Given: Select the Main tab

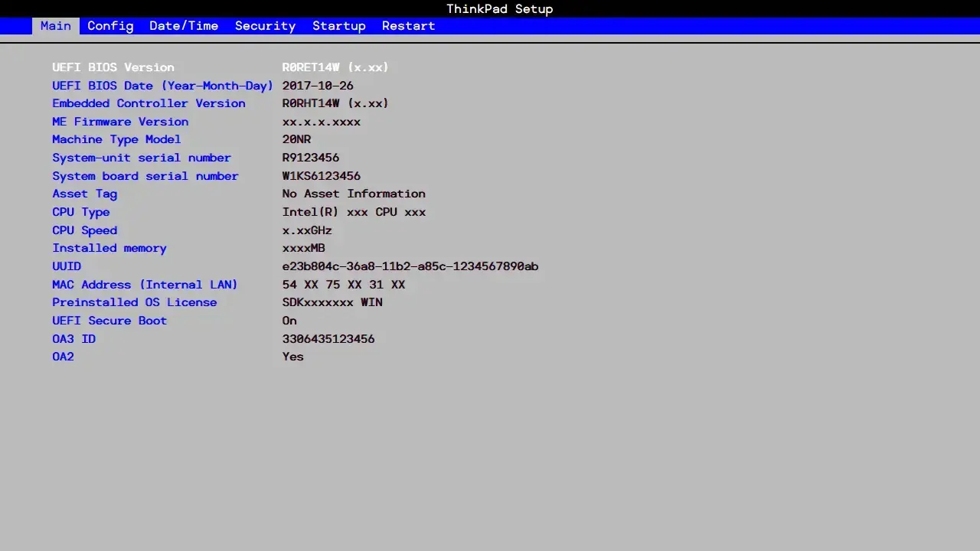Looking at the screenshot, I should [x=55, y=26].
